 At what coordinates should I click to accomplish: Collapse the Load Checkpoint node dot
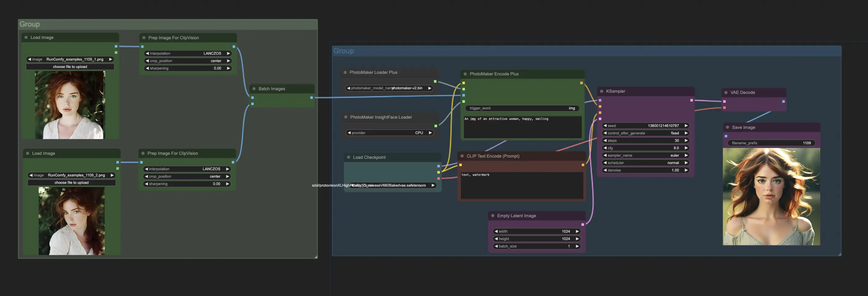click(x=348, y=157)
